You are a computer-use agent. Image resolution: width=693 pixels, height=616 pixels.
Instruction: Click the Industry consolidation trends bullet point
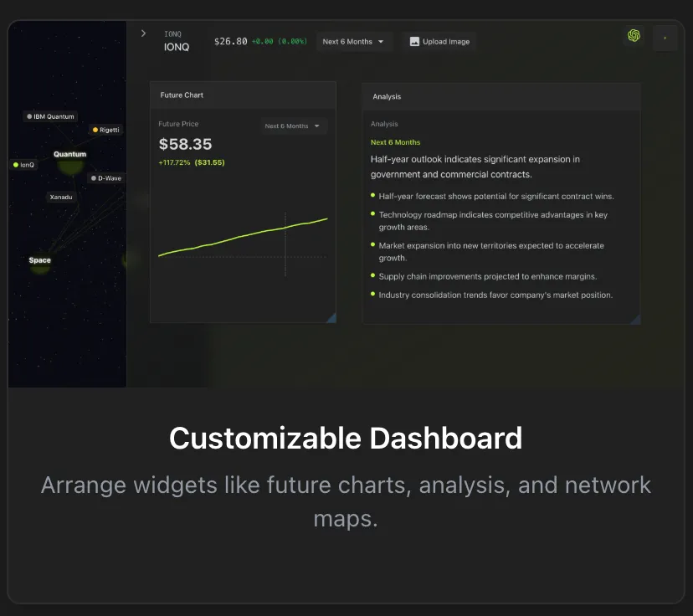(x=495, y=295)
